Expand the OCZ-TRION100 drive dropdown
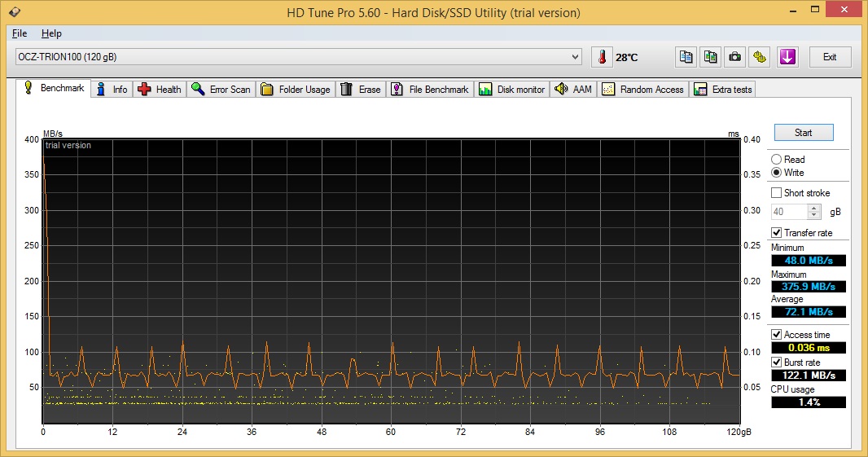The image size is (868, 457). point(576,57)
